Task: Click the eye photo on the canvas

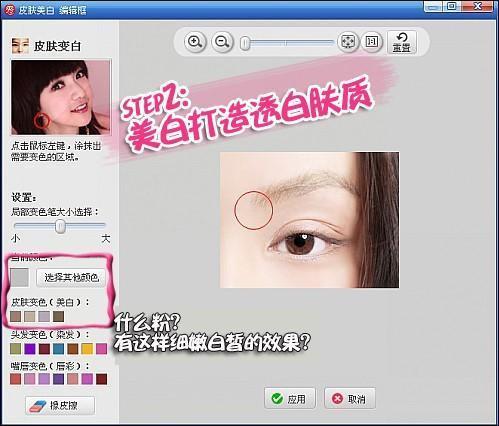Action: pyautogui.click(x=309, y=220)
